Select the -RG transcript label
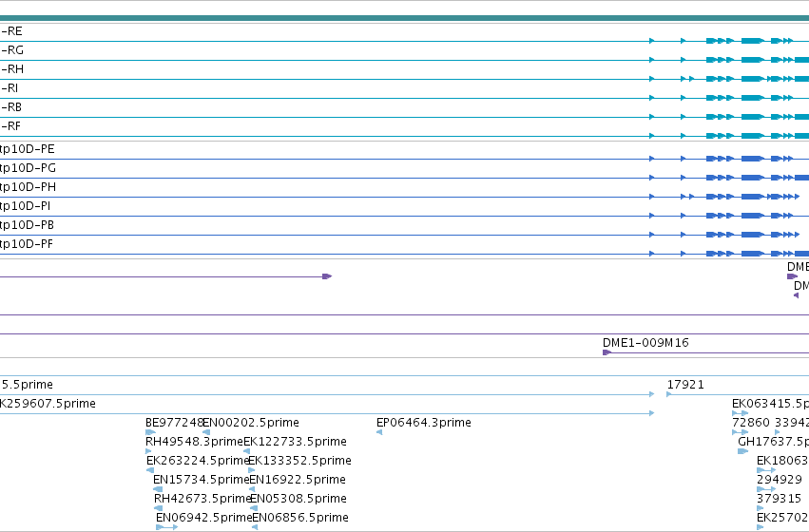The height and width of the screenshot is (532, 809). [12, 50]
